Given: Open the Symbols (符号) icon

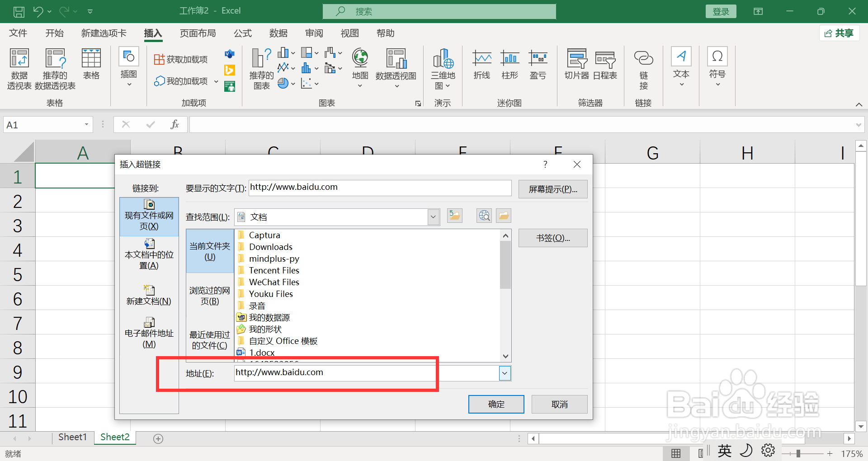Looking at the screenshot, I should tap(717, 67).
